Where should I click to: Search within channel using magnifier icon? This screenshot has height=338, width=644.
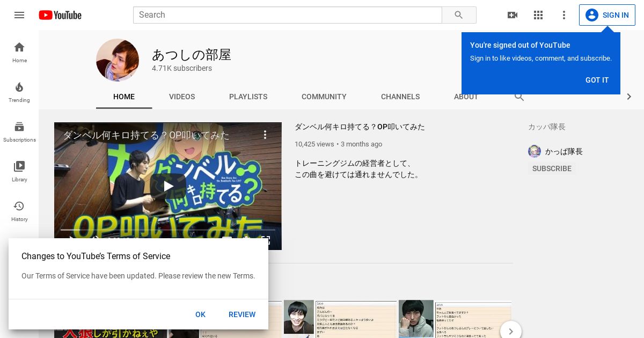click(x=519, y=97)
